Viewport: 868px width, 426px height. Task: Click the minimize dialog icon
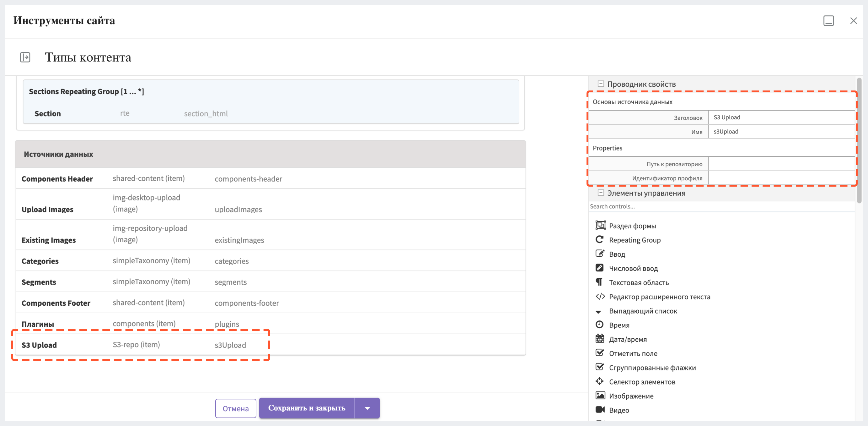click(828, 21)
